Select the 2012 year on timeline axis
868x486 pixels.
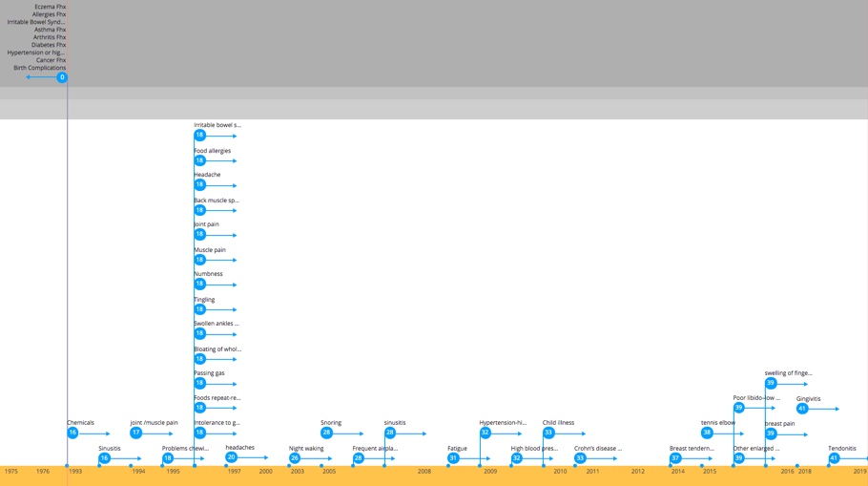pyautogui.click(x=637, y=471)
